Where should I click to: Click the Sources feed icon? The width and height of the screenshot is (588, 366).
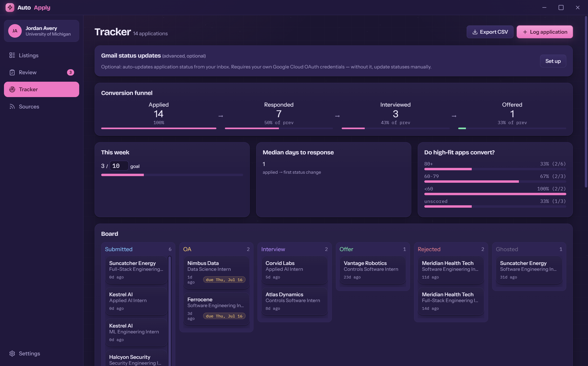pyautogui.click(x=12, y=106)
